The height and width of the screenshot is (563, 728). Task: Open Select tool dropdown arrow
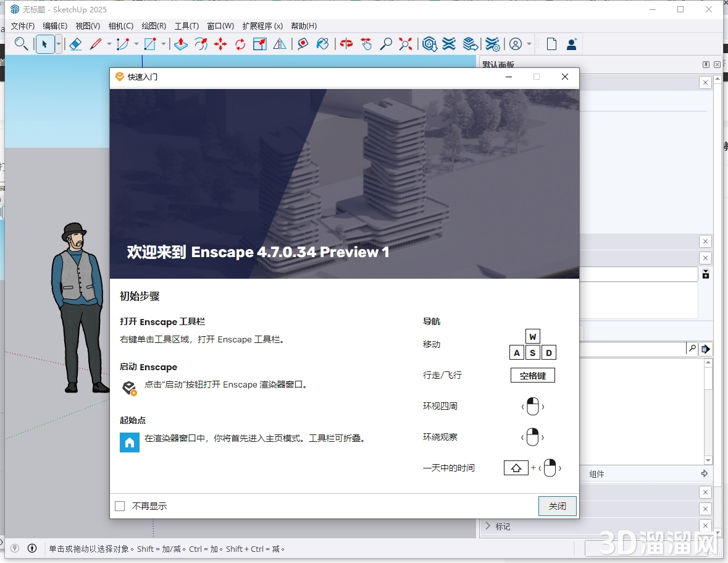[x=59, y=44]
